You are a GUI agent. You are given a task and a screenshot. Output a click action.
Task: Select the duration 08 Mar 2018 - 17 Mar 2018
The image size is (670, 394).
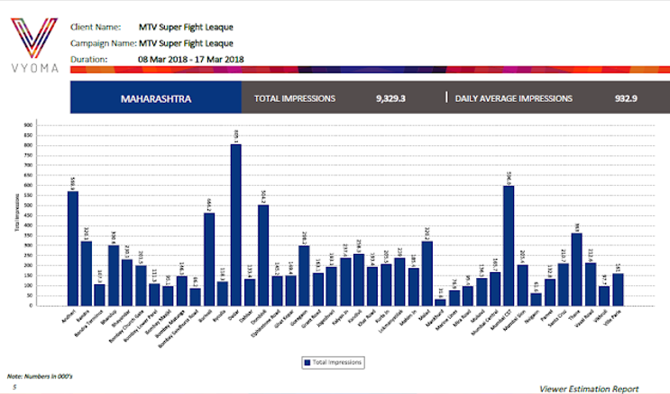click(191, 59)
